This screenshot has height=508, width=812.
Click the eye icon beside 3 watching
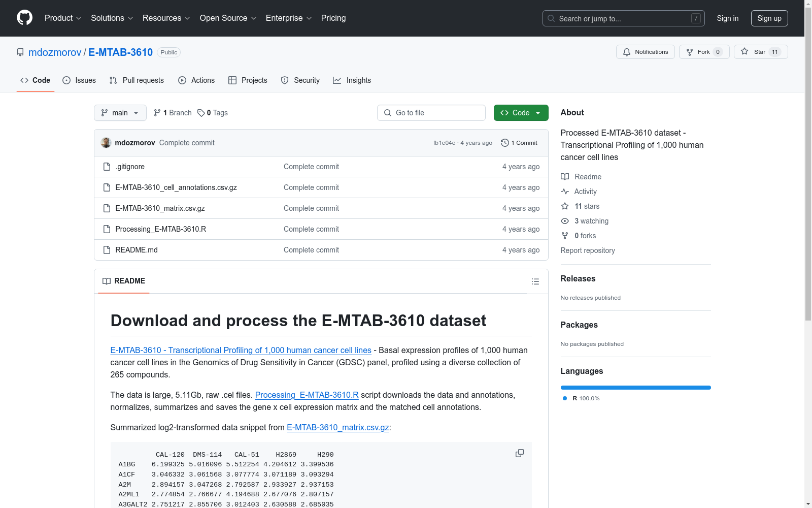pyautogui.click(x=565, y=221)
